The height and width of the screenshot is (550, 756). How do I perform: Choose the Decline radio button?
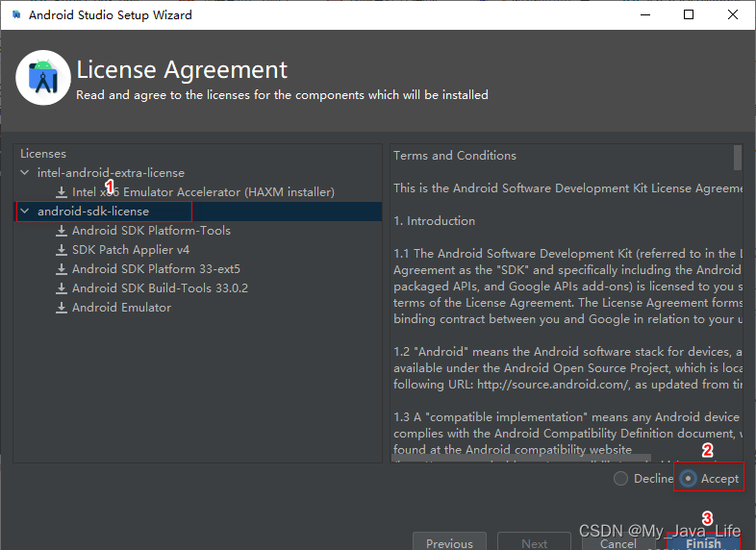click(620, 479)
